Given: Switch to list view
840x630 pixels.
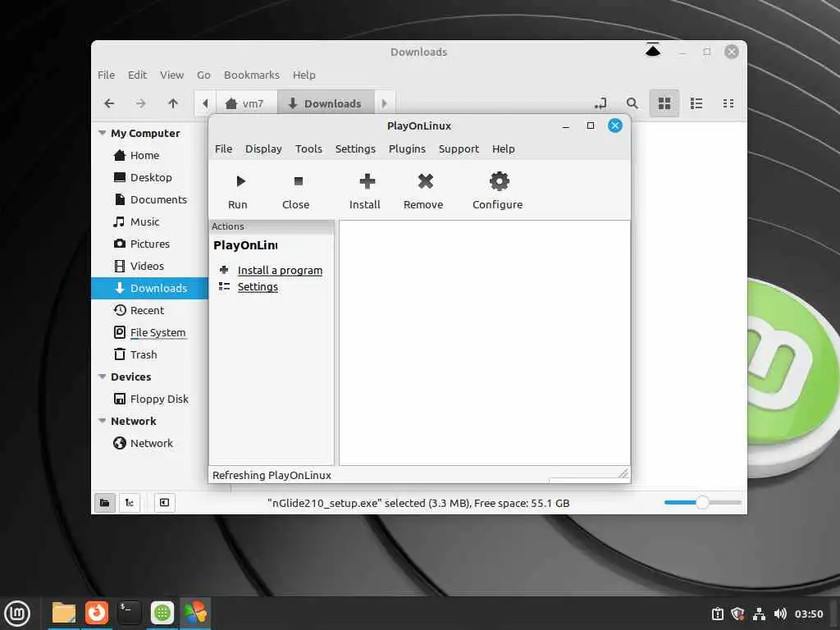Looking at the screenshot, I should pyautogui.click(x=696, y=103).
